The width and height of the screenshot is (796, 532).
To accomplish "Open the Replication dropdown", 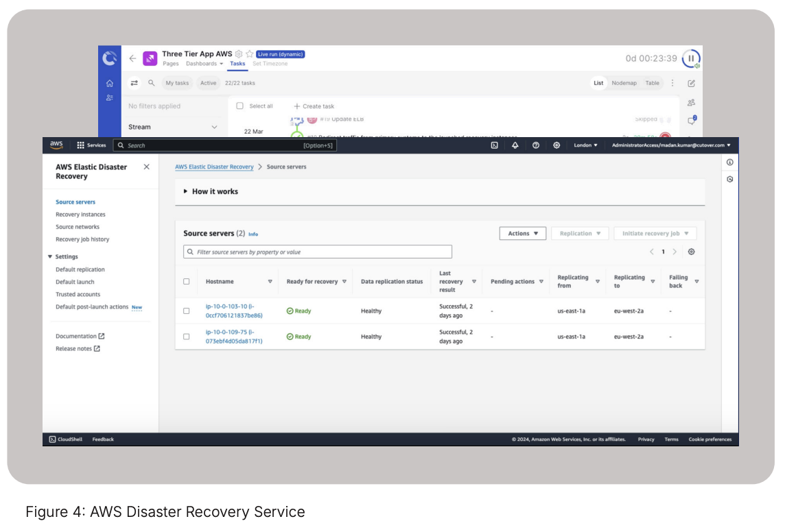I will 580,233.
